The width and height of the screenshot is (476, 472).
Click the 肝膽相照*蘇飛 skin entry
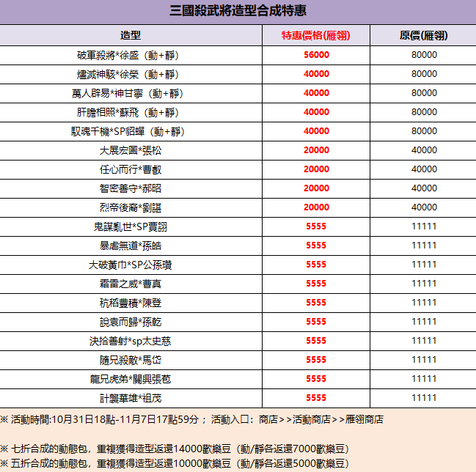point(131,112)
